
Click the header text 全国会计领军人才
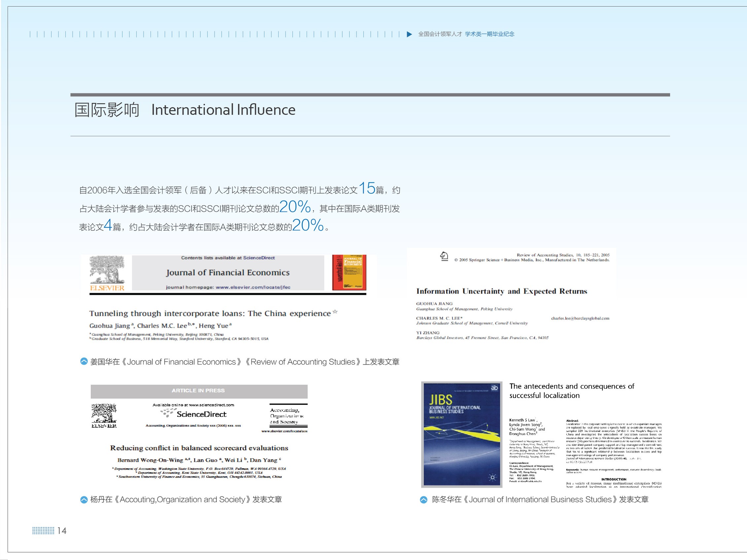[440, 34]
